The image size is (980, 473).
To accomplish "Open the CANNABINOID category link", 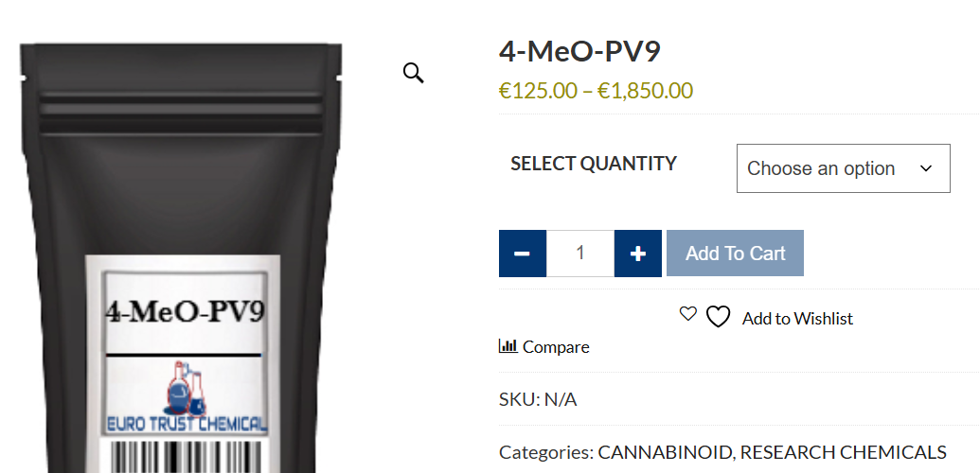I will [x=665, y=452].
